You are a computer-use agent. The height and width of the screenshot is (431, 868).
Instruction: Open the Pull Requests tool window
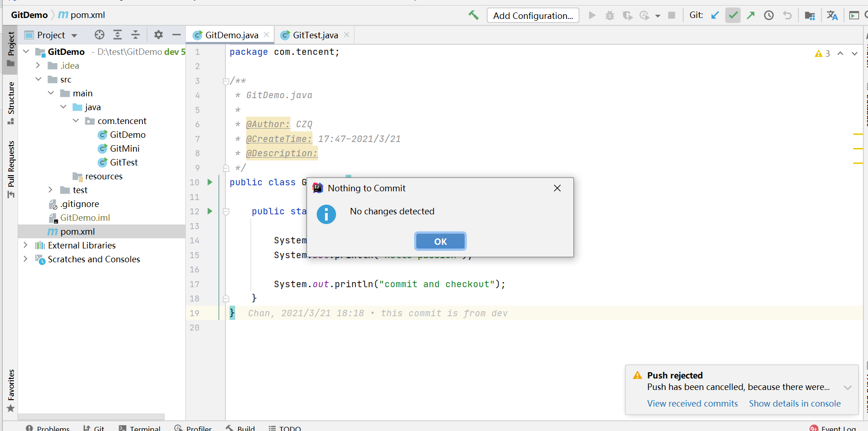point(11,169)
